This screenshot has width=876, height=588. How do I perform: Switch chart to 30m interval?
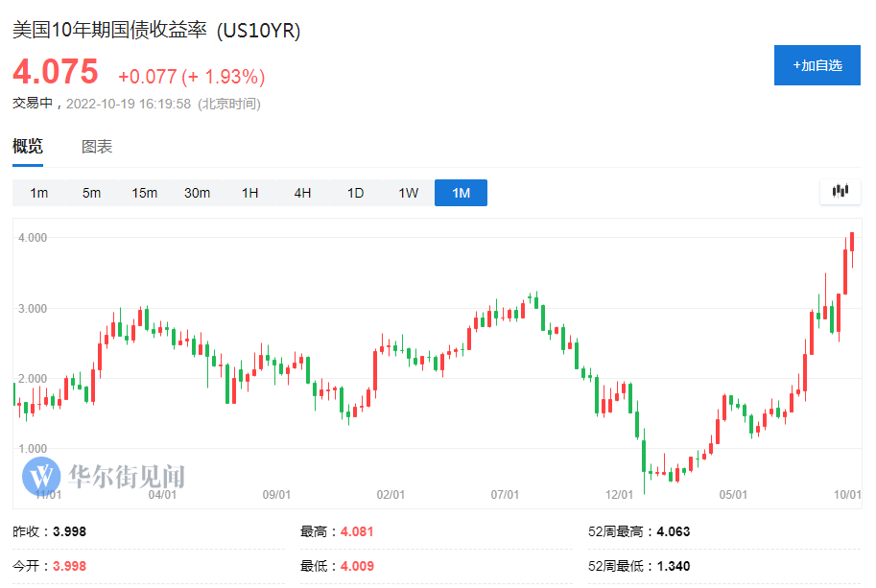point(198,193)
